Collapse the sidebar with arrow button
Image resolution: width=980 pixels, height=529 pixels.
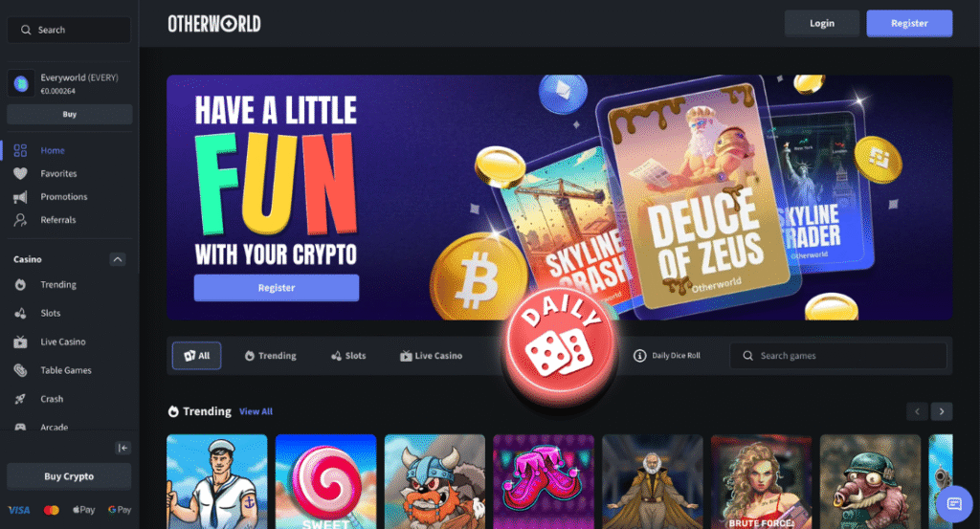[x=123, y=448]
